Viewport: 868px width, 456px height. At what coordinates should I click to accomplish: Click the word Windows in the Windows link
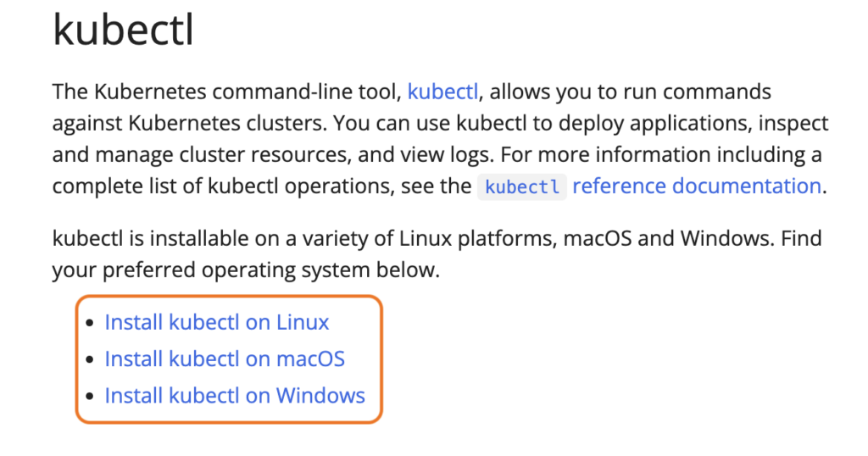coord(320,396)
